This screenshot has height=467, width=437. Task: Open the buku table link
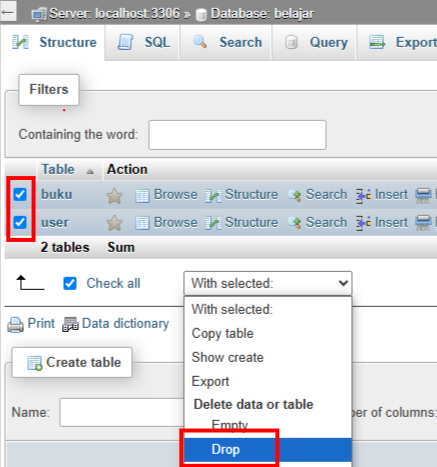point(57,194)
